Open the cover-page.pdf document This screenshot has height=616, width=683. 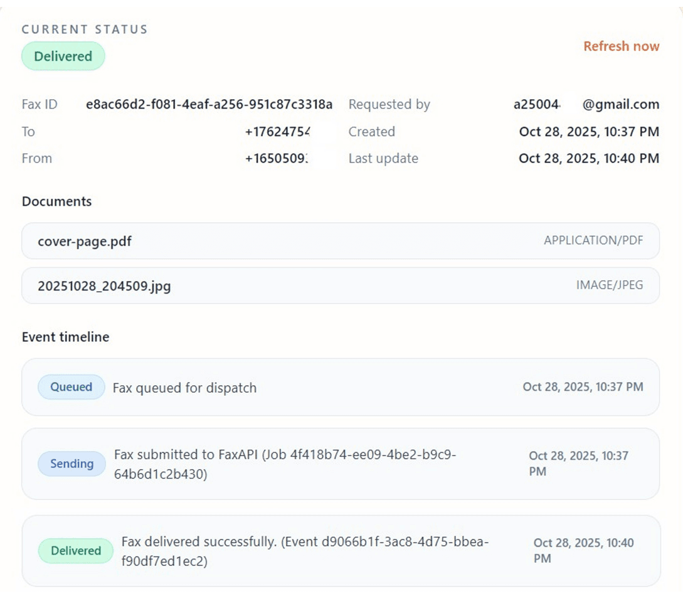(85, 241)
